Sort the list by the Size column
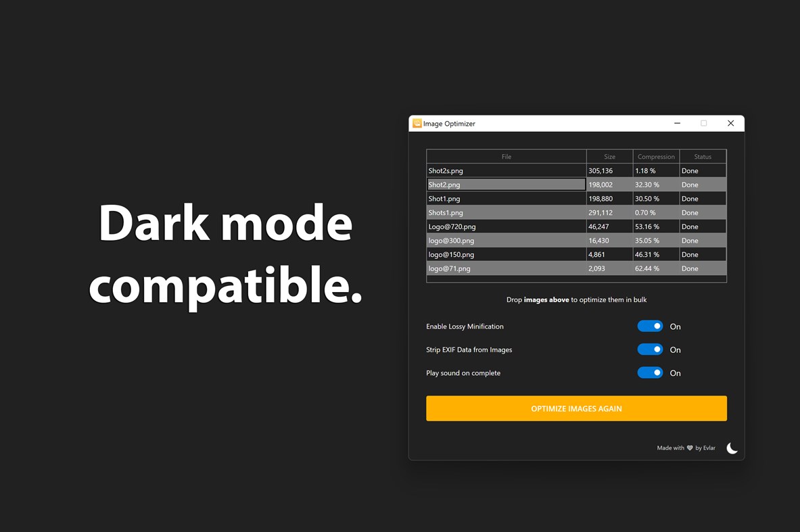This screenshot has width=800, height=532. coord(609,156)
